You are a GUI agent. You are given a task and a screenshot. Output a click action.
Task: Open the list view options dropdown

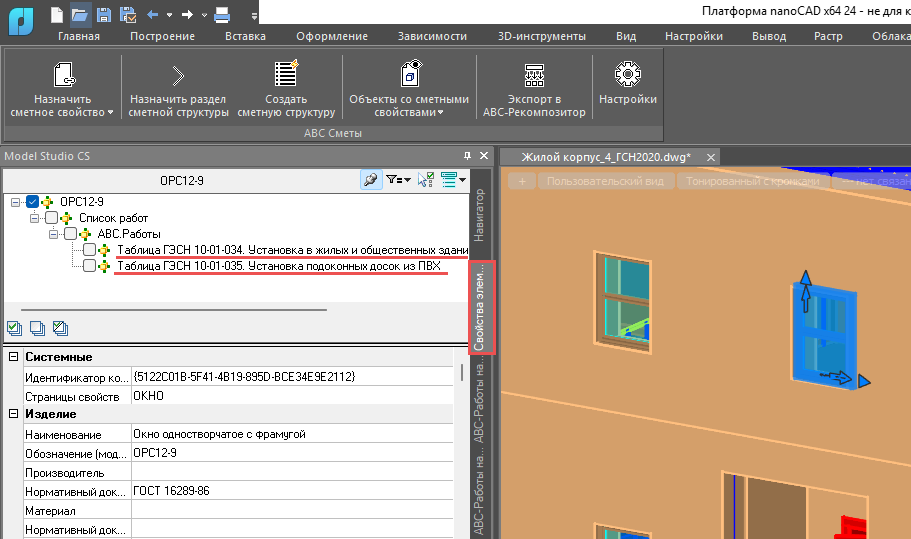(453, 180)
